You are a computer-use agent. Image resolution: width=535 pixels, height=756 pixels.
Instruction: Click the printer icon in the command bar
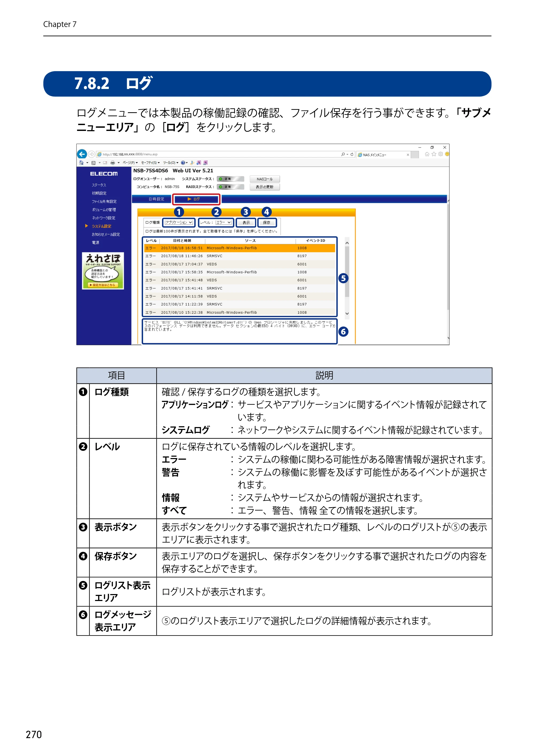coord(113,163)
